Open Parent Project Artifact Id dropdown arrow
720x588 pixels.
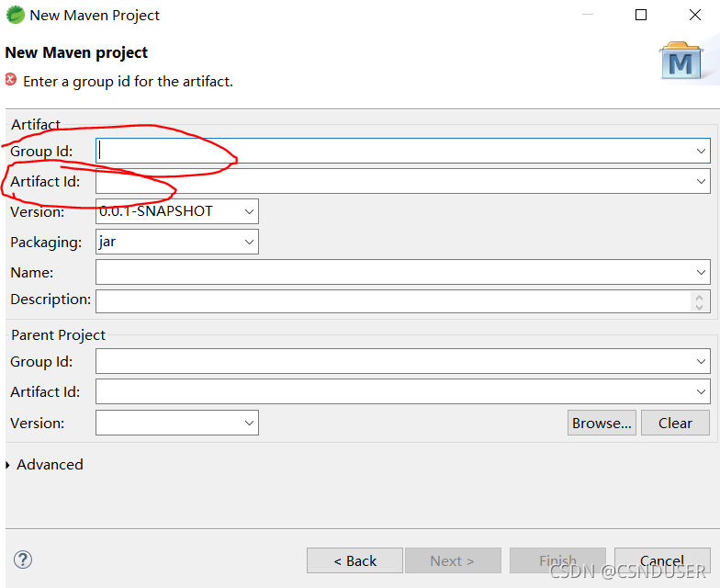point(701,391)
